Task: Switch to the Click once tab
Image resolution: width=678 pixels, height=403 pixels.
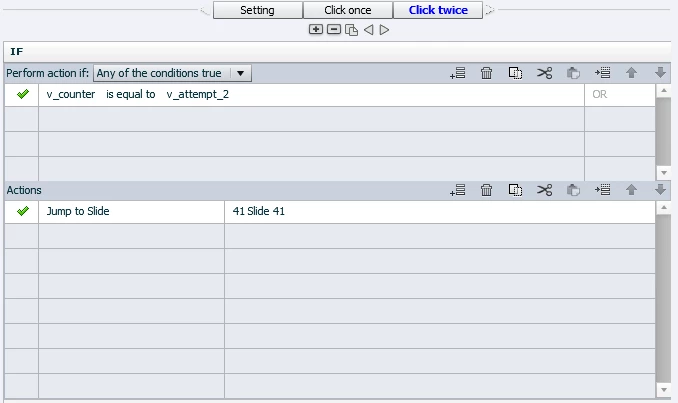Action: tap(348, 10)
